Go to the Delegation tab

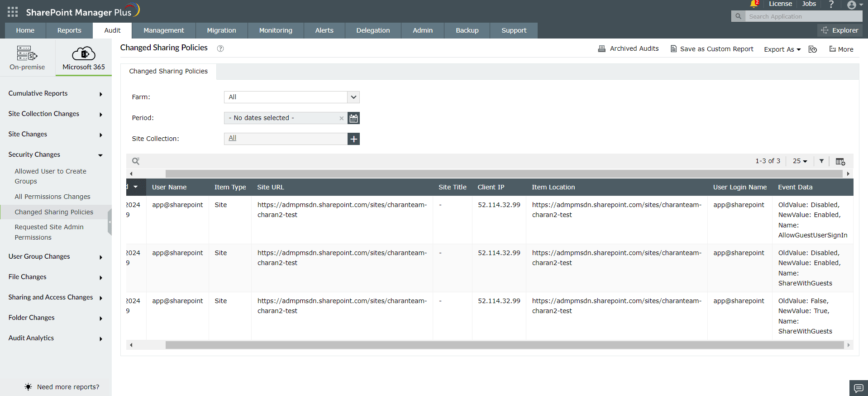[x=373, y=30]
